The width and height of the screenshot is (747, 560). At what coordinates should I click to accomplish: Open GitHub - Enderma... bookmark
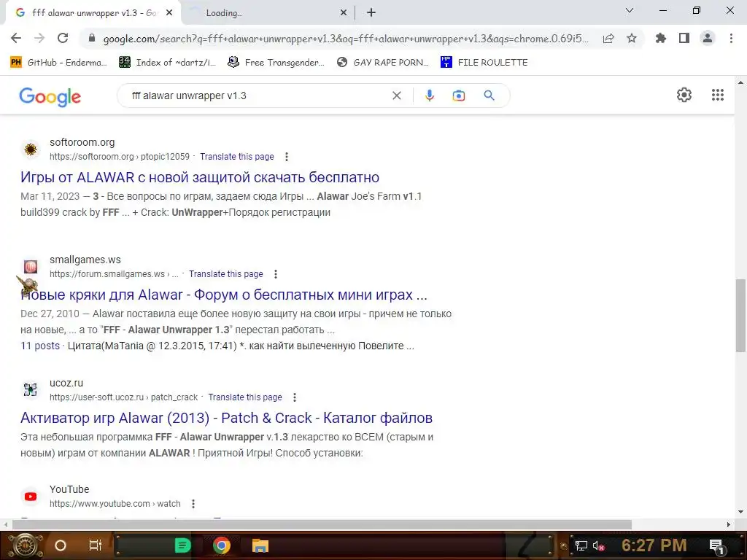[x=58, y=63]
